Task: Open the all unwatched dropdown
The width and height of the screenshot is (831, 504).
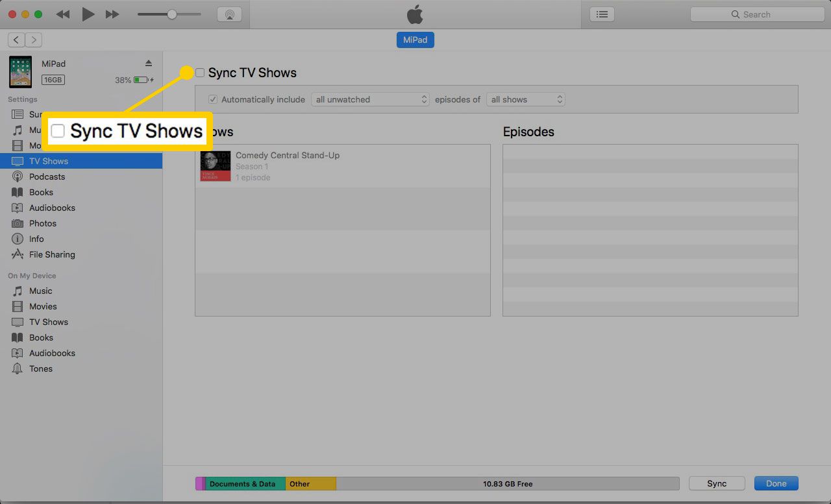Action: (371, 99)
